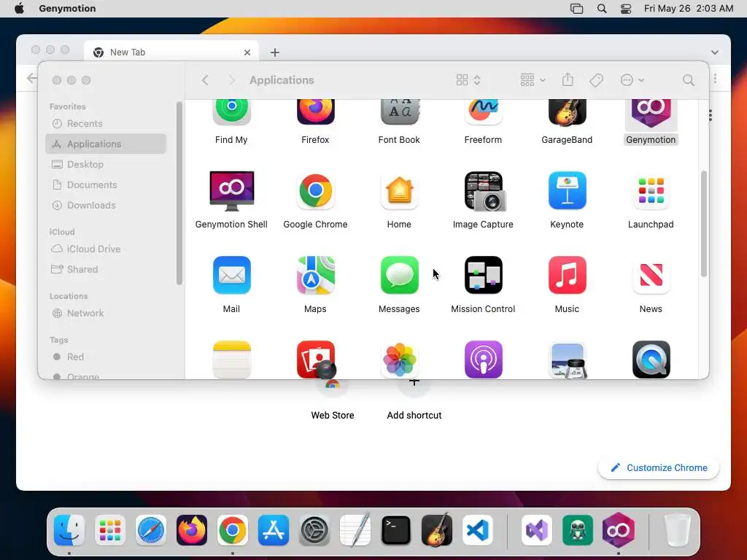Click the Finder content vertical scrollbar

coord(704,224)
